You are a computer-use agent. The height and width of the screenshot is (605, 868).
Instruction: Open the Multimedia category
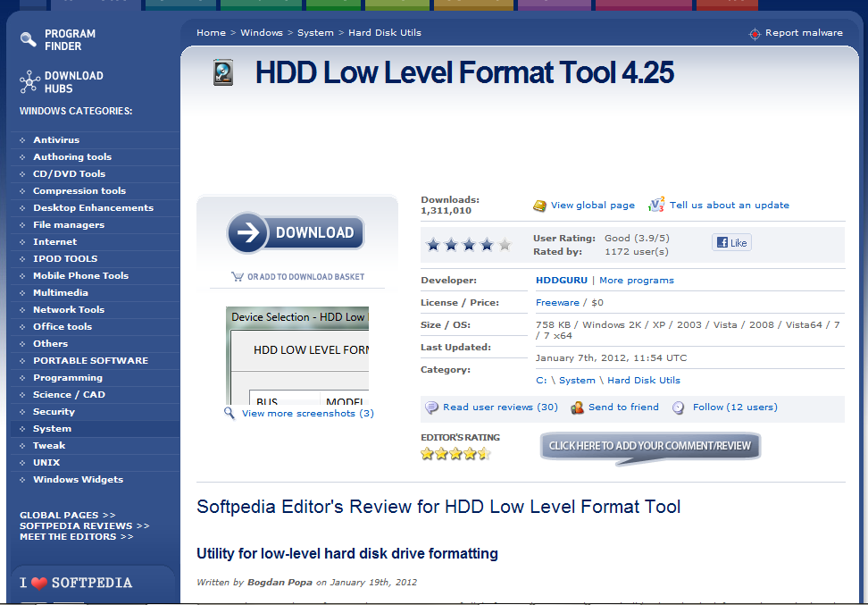click(x=61, y=292)
